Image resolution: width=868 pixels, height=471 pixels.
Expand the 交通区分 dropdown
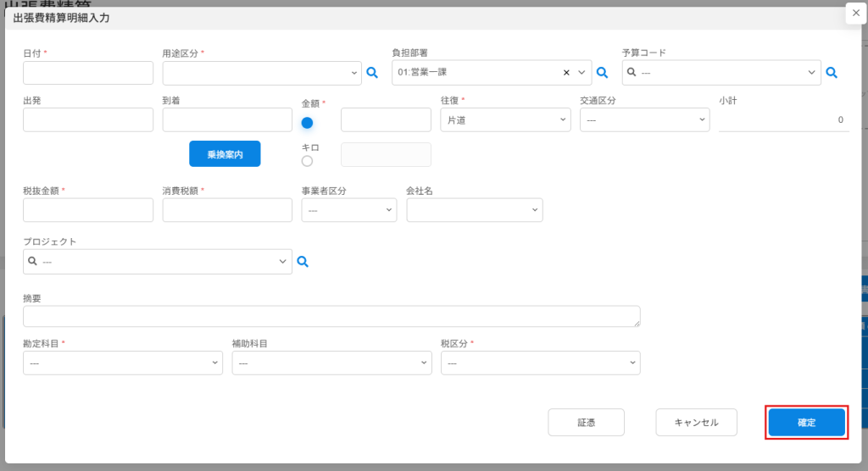coord(644,120)
